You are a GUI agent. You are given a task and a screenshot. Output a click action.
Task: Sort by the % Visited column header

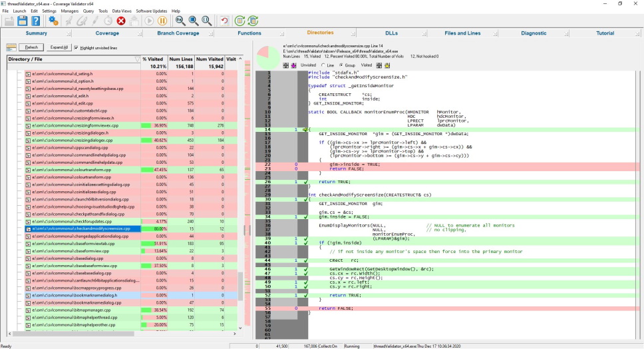point(154,59)
